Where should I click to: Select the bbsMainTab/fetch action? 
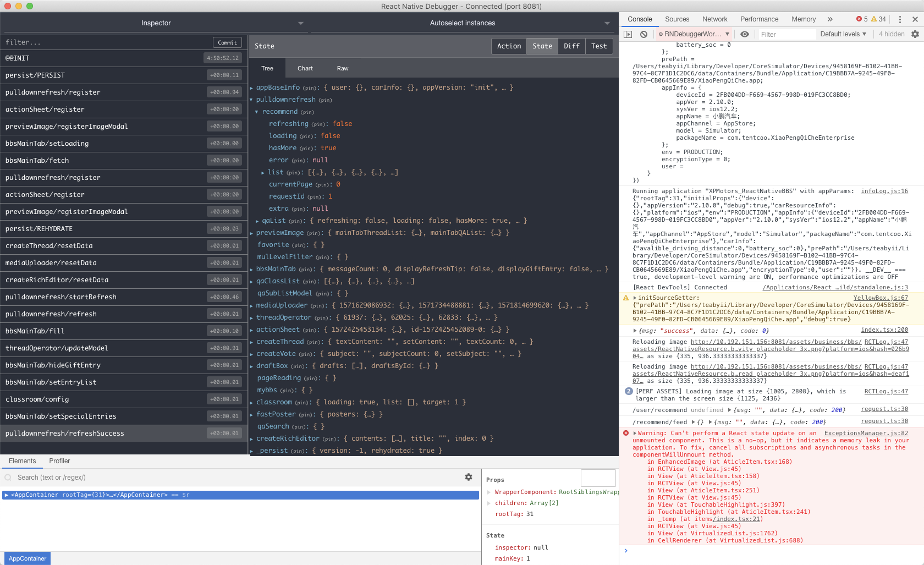pos(124,161)
